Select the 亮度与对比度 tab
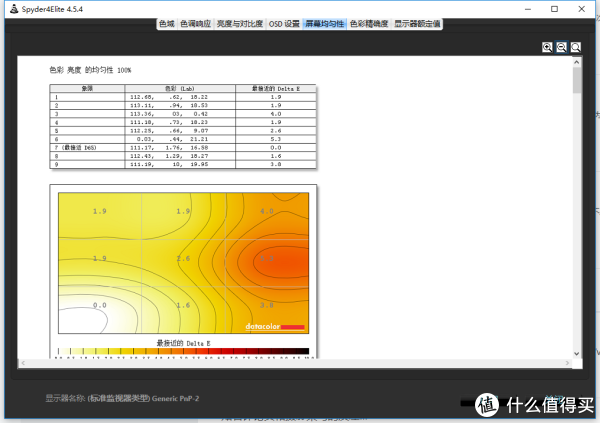Image resolution: width=600 pixels, height=423 pixels. coord(239,23)
